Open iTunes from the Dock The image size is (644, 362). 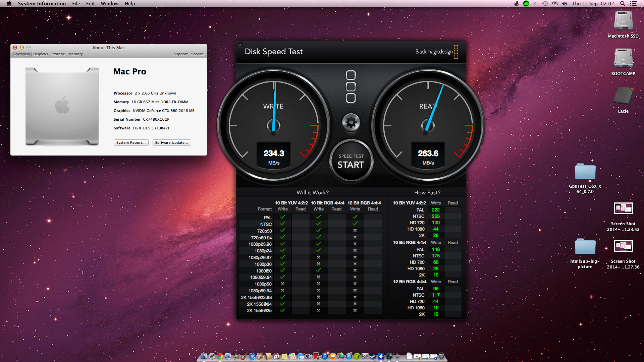click(325, 356)
